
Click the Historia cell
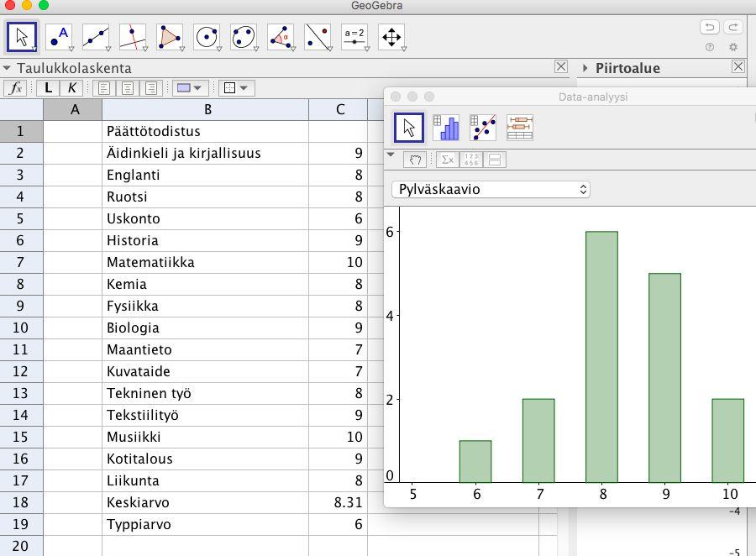206,240
